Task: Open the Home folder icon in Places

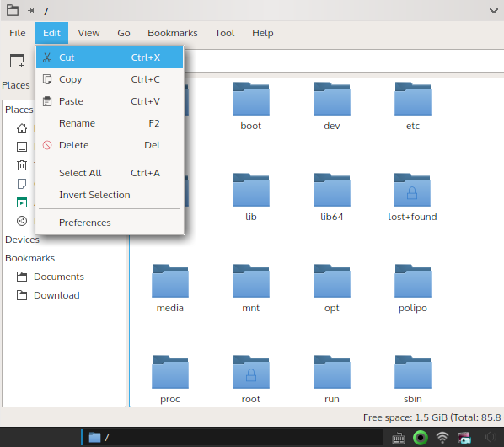Action: (22, 128)
